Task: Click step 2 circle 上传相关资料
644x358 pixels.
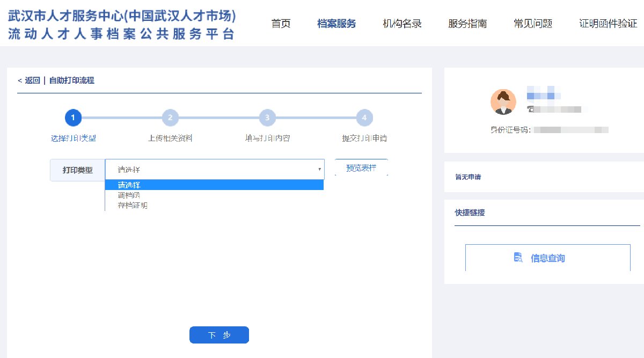Action: point(170,118)
